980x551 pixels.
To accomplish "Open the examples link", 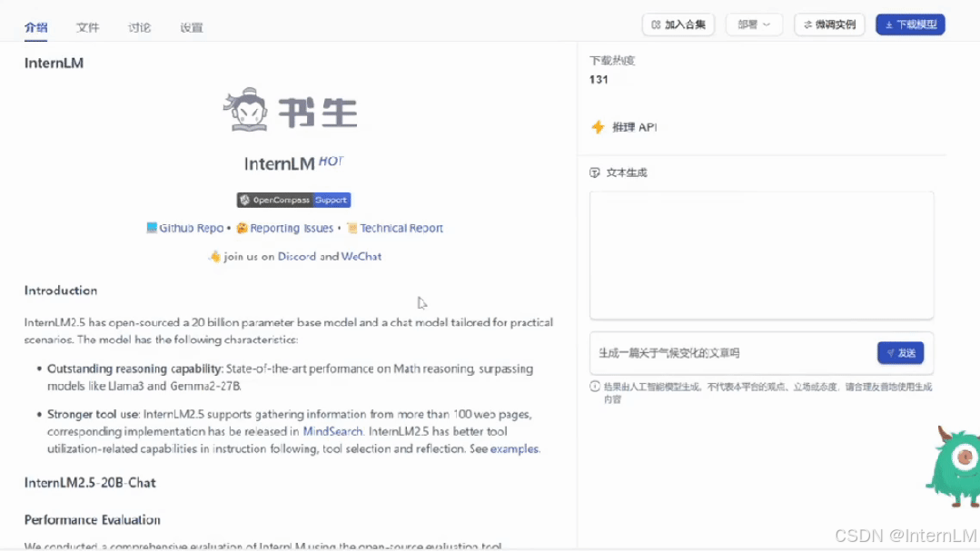I will click(514, 448).
